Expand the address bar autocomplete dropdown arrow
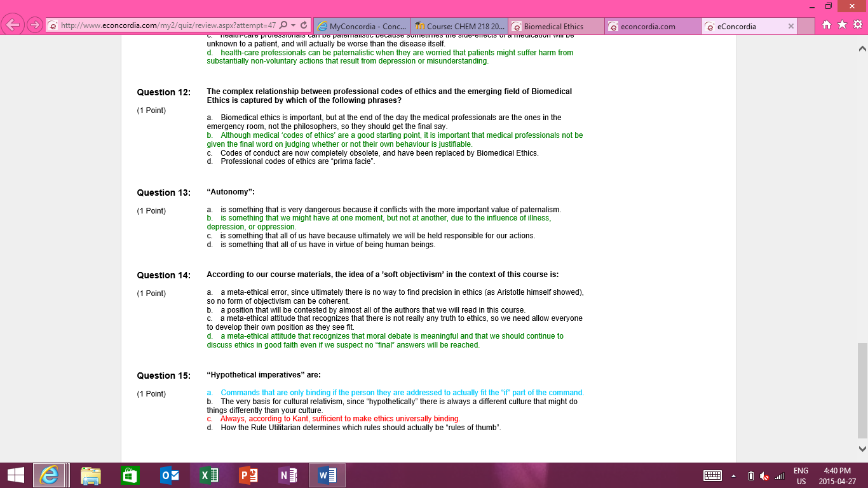Screen dimensions: 868x488 [293, 26]
